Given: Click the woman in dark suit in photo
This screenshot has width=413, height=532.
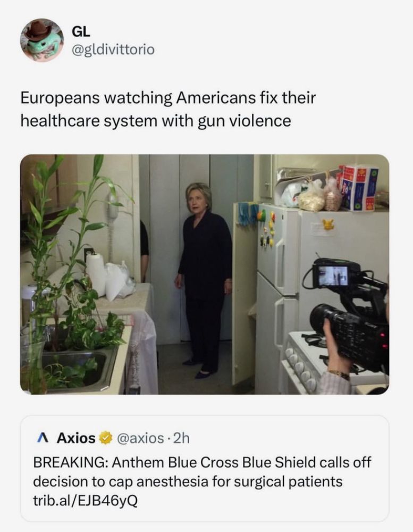Looking at the screenshot, I should pyautogui.click(x=204, y=280).
